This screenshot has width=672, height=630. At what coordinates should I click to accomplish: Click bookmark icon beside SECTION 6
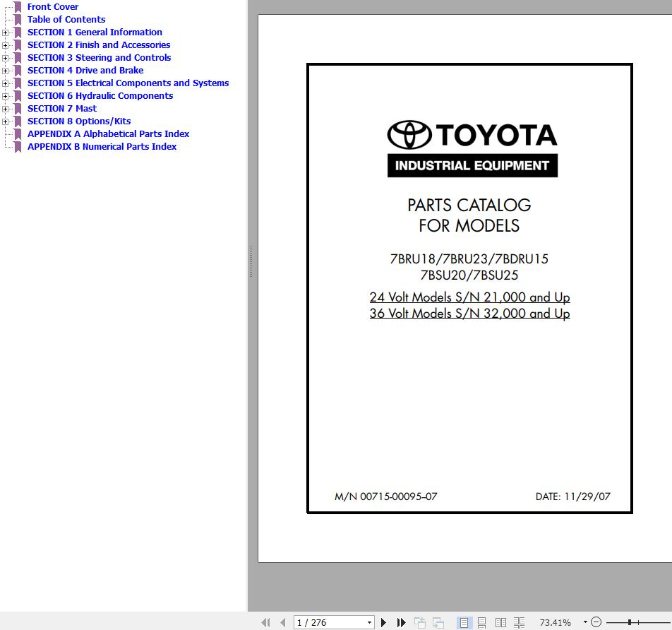[x=18, y=96]
